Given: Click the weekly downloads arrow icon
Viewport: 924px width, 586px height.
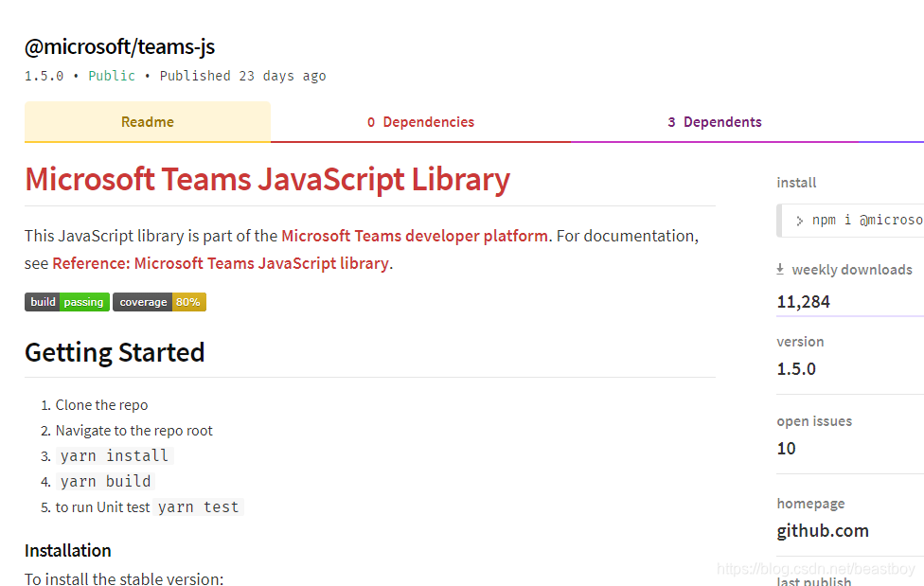Looking at the screenshot, I should (x=780, y=270).
